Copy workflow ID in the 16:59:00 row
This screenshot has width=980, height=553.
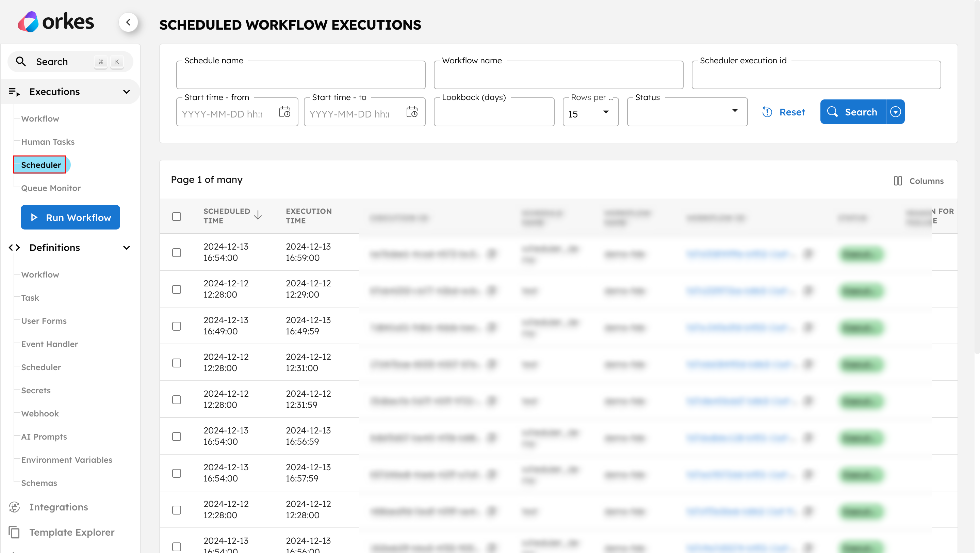tap(808, 253)
